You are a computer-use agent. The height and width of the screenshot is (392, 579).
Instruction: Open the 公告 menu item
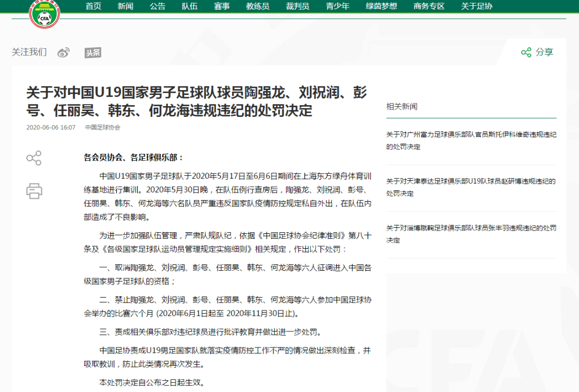(x=158, y=6)
